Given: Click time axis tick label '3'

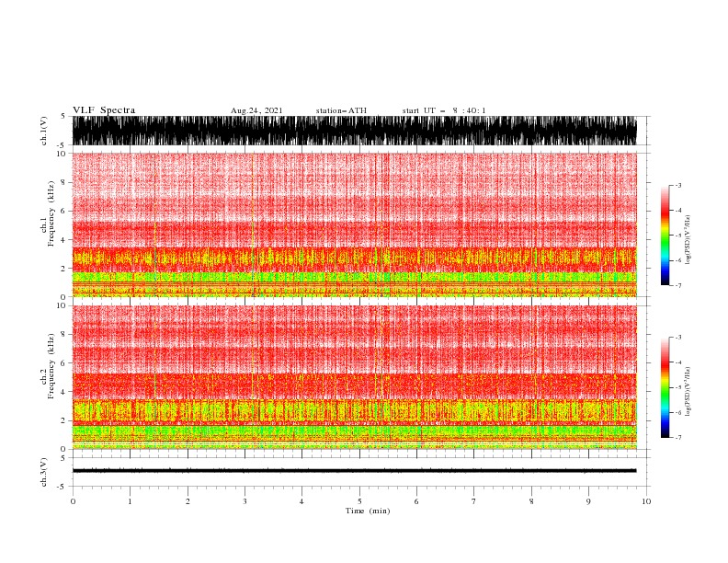Looking at the screenshot, I should pos(245,501).
